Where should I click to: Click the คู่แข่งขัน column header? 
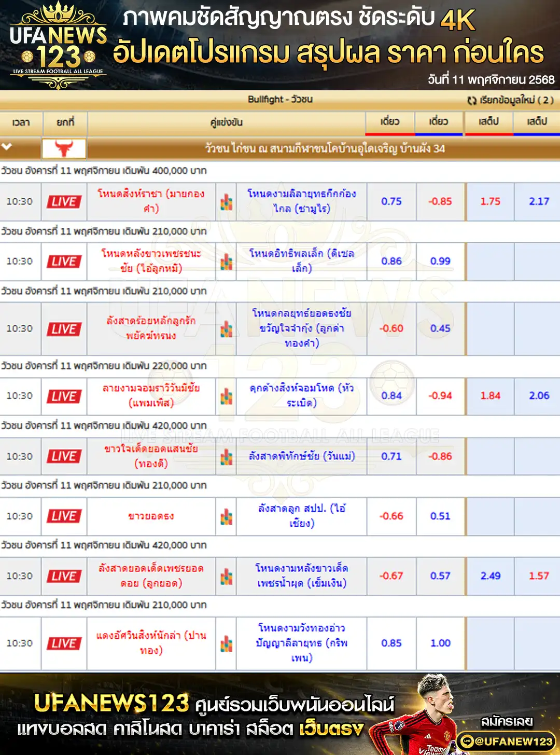click(226, 122)
